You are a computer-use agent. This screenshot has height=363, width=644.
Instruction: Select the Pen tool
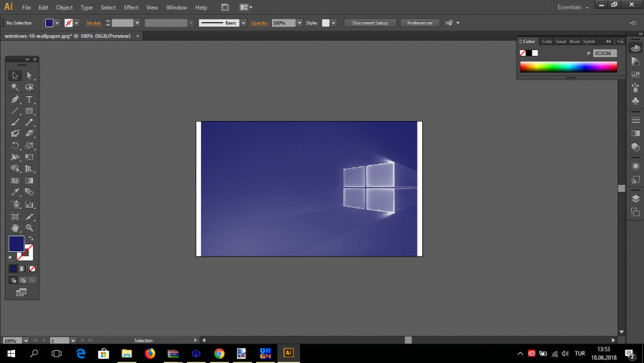click(15, 99)
